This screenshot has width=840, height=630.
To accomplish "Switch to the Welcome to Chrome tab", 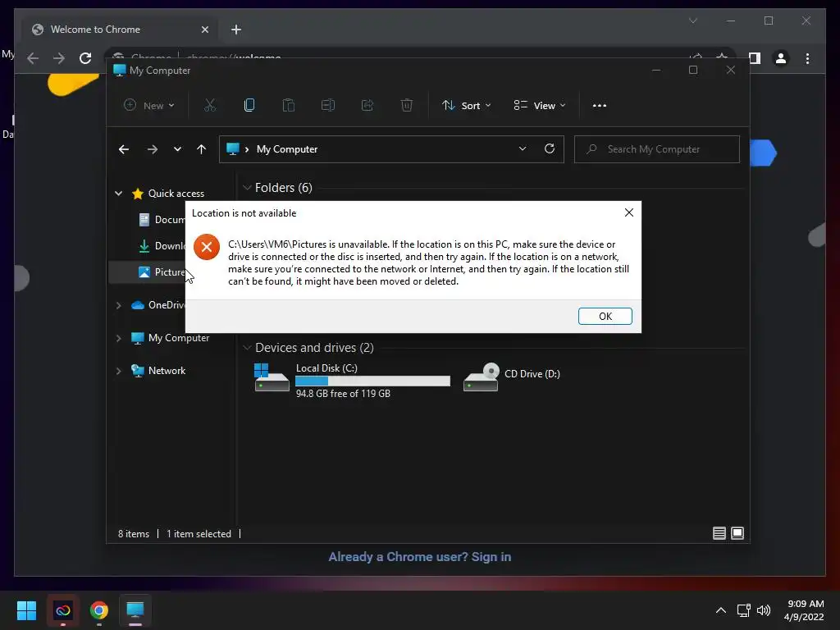I will click(95, 30).
